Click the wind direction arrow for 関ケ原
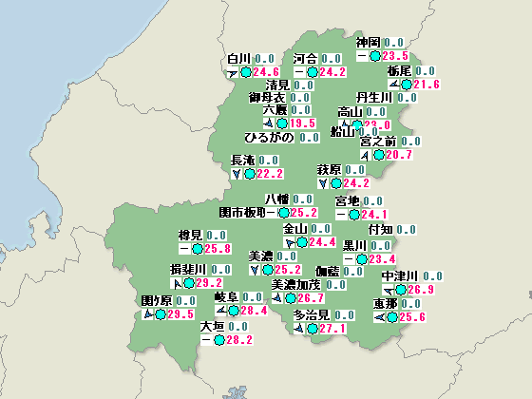 click(x=147, y=314)
